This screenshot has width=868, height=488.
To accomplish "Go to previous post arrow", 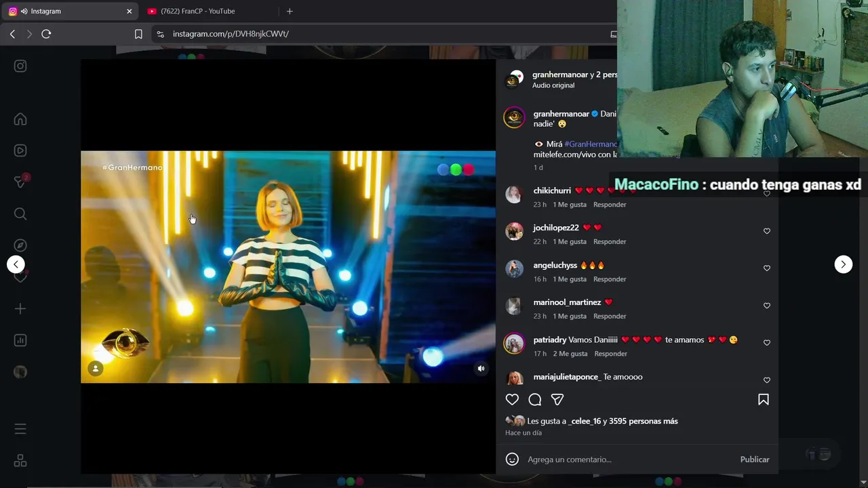I will tap(16, 264).
